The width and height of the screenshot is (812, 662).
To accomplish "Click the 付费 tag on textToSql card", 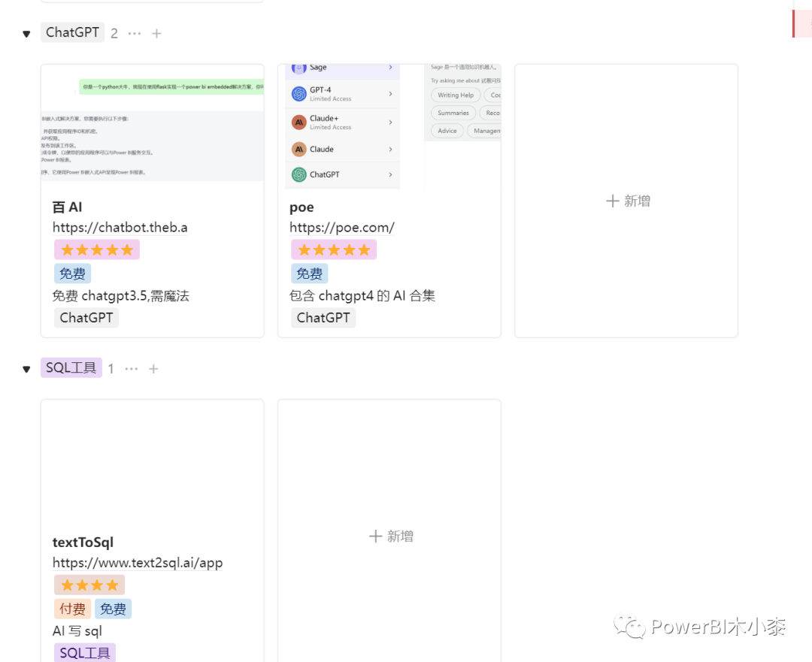I will tap(72, 609).
